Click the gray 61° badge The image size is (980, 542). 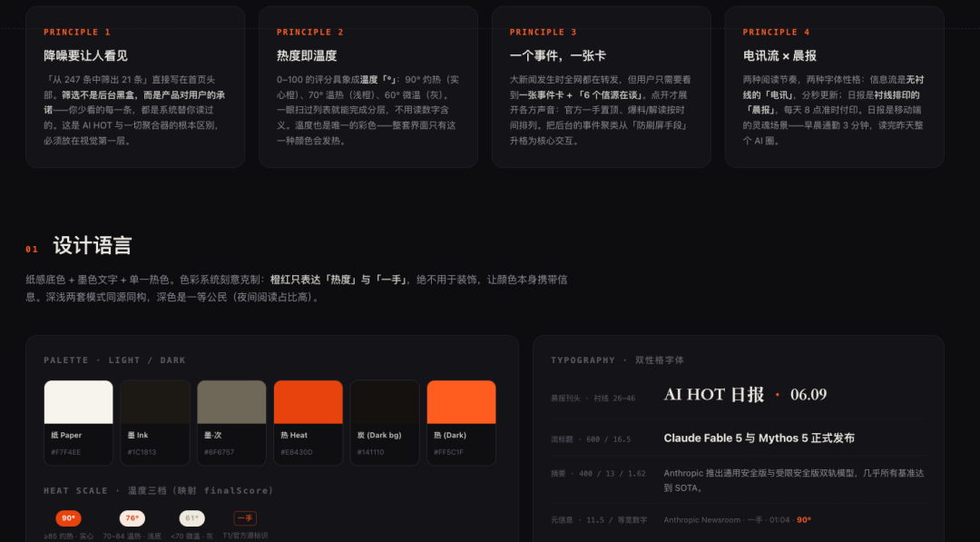click(x=191, y=518)
